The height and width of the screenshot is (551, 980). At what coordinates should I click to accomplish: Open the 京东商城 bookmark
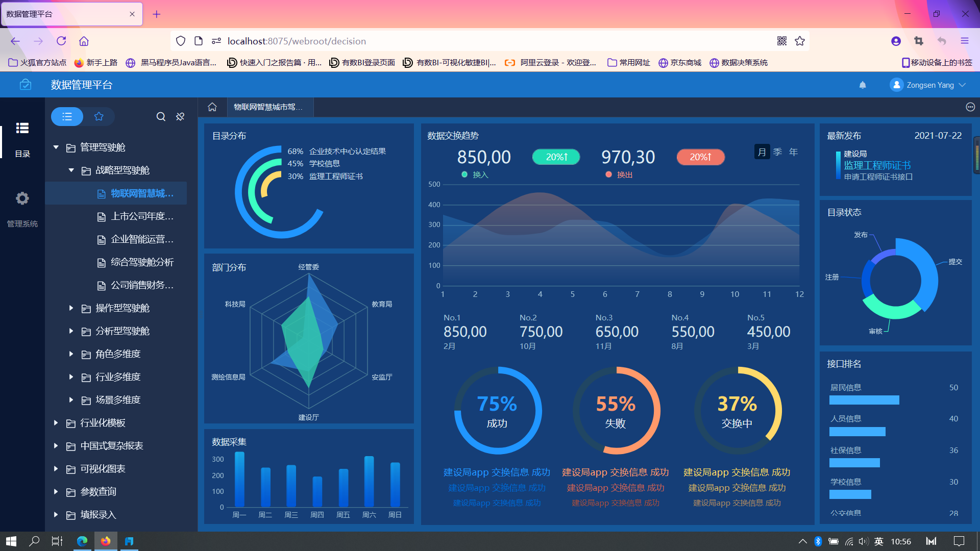coord(680,63)
